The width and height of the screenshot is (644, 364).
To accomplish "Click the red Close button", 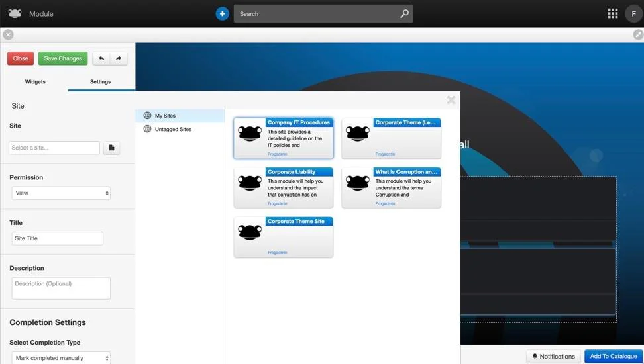I will click(x=21, y=58).
